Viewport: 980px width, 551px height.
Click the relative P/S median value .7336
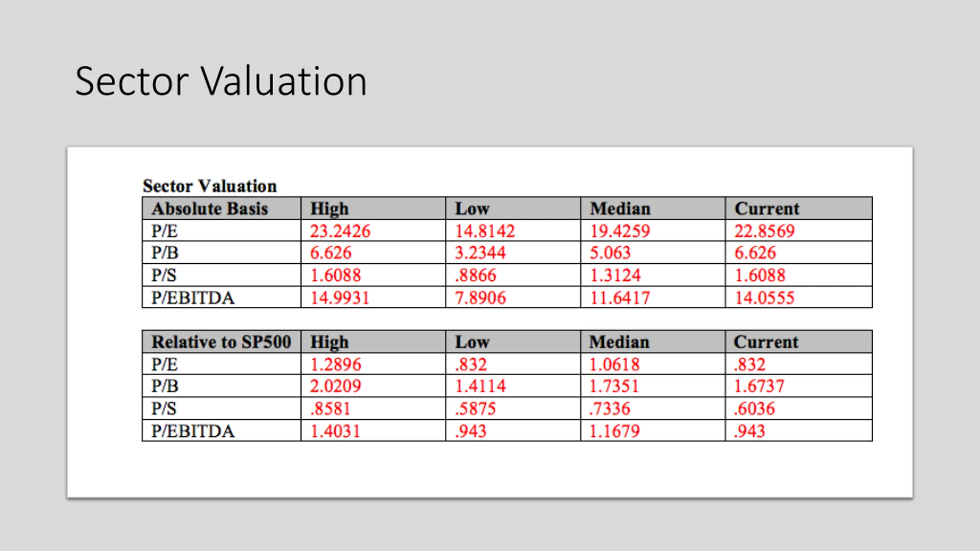point(609,408)
